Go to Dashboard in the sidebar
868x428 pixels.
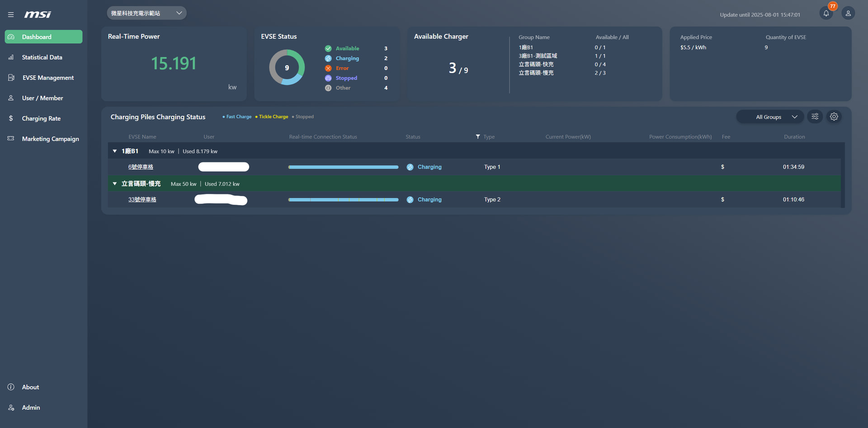point(43,37)
